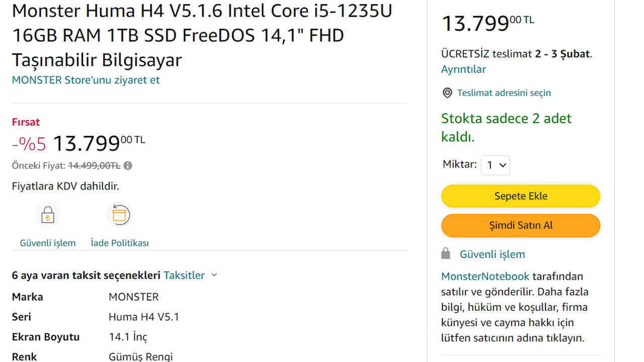This screenshot has width=644, height=362.
Task: Visit the MONSTER Store link
Action: pyautogui.click(x=86, y=80)
